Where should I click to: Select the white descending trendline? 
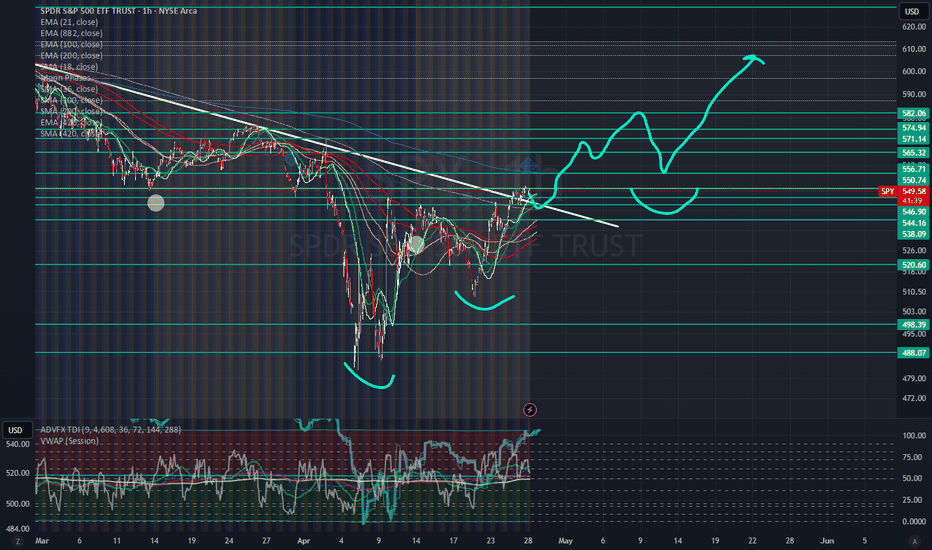click(327, 144)
